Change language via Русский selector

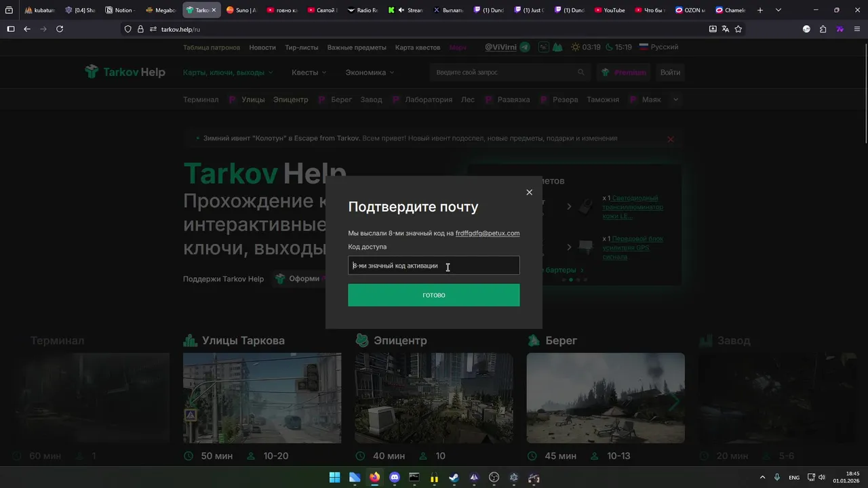[658, 47]
